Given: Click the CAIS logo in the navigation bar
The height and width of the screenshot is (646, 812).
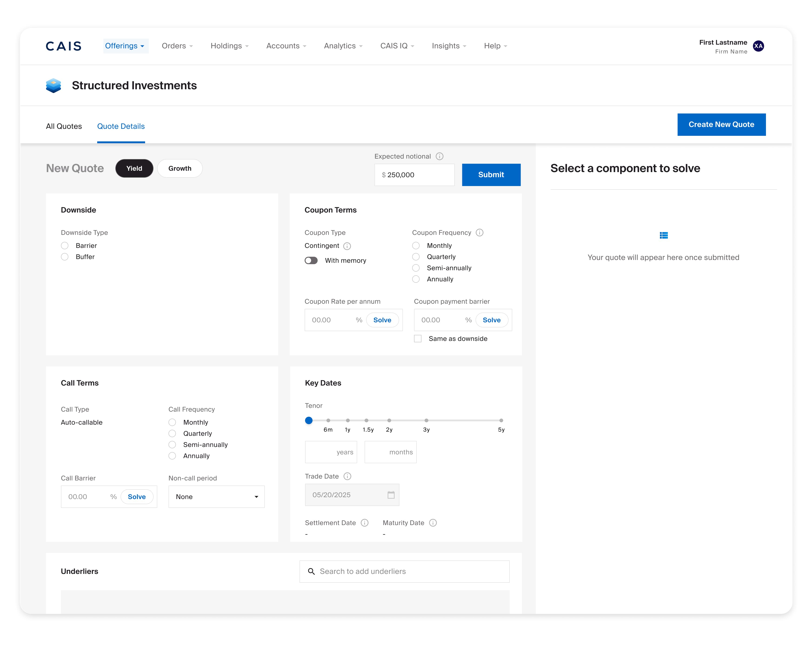Looking at the screenshot, I should pos(63,46).
